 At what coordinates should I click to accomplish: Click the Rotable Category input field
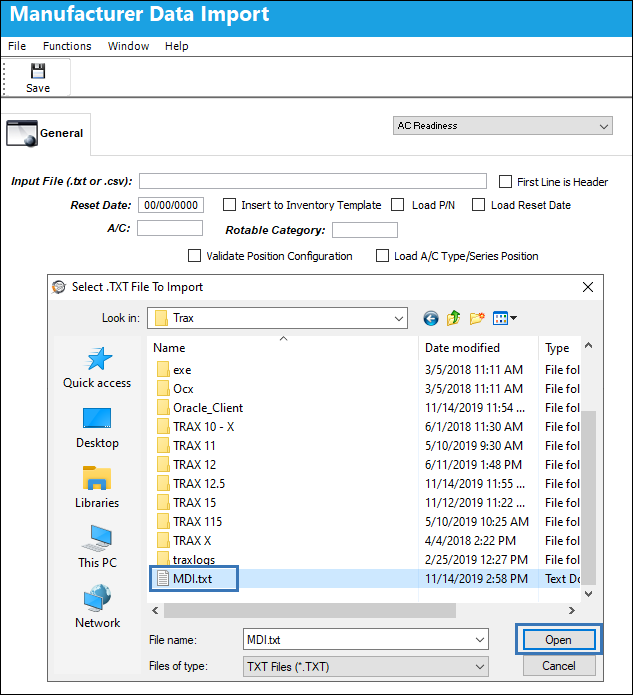click(364, 230)
